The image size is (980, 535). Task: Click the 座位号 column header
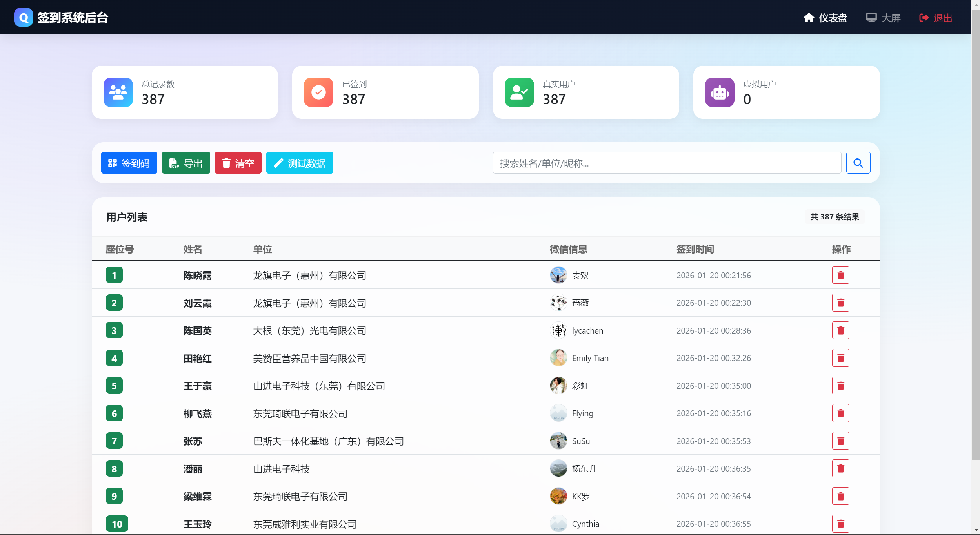tap(120, 249)
